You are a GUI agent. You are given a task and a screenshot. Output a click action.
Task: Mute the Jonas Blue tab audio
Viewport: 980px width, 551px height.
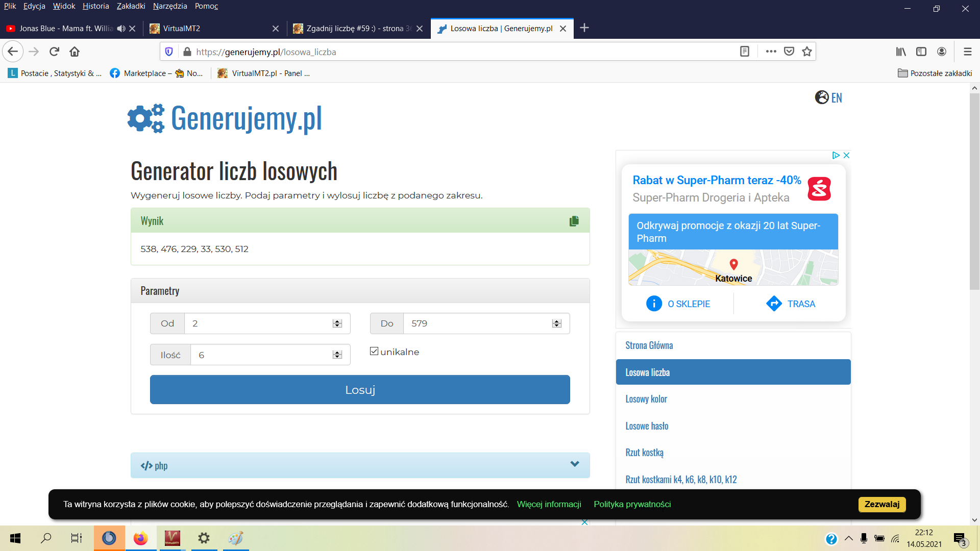tap(121, 29)
